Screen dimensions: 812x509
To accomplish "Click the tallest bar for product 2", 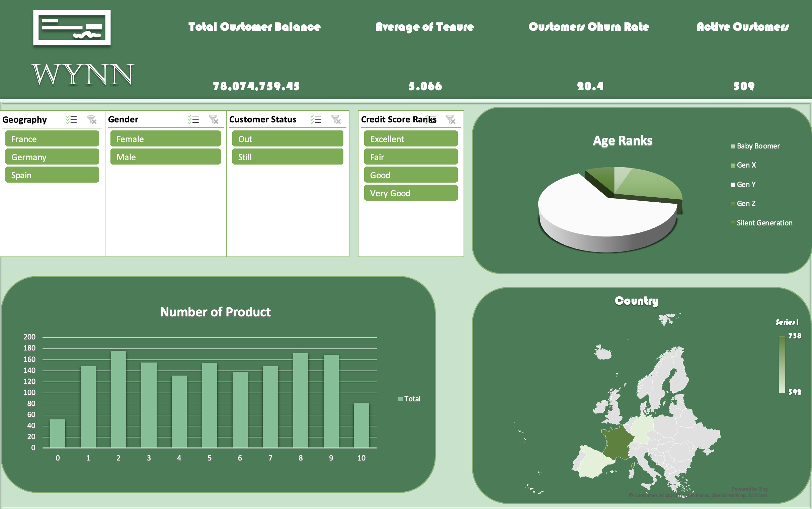I will 118,399.
